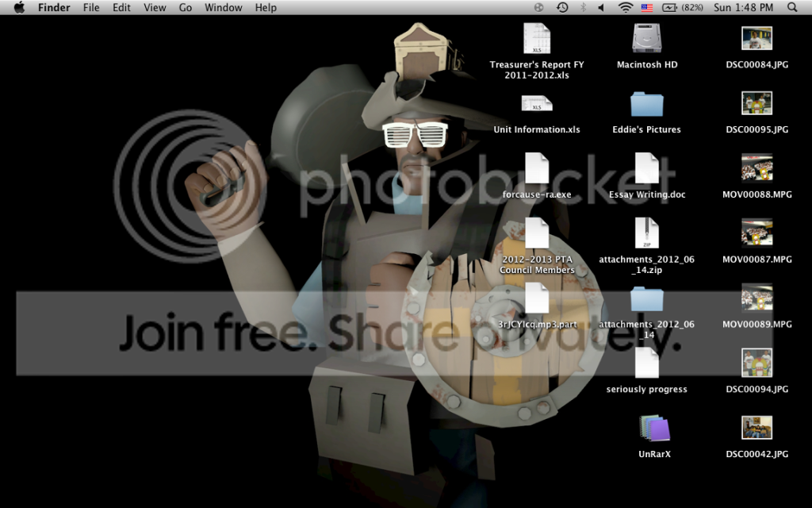
Task: Select the DSC00095.JPG thumbnail
Action: point(756,103)
